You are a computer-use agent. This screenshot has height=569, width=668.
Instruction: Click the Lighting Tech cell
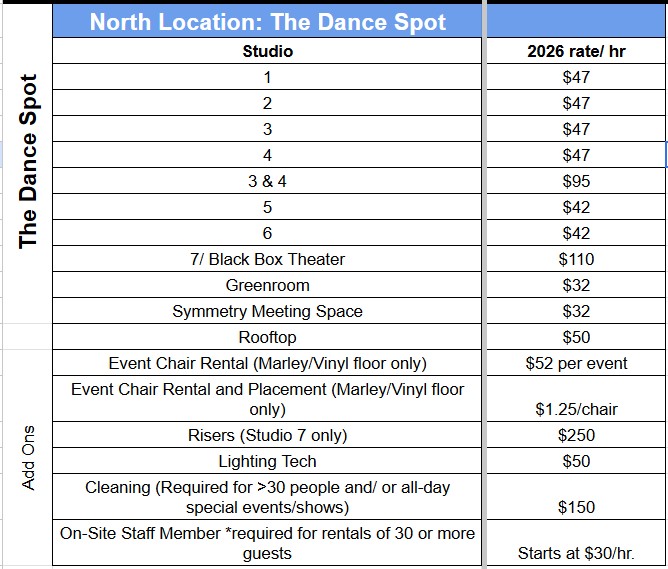point(268,461)
